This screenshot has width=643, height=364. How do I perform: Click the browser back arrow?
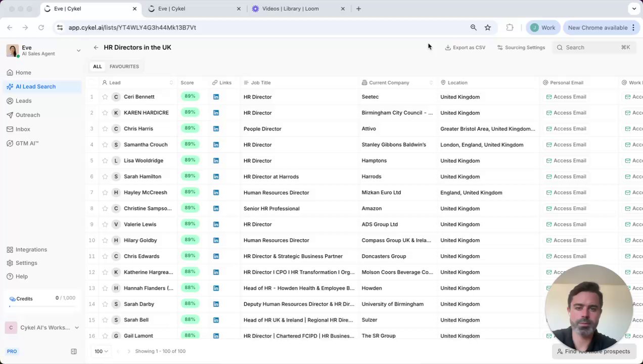pos(10,28)
